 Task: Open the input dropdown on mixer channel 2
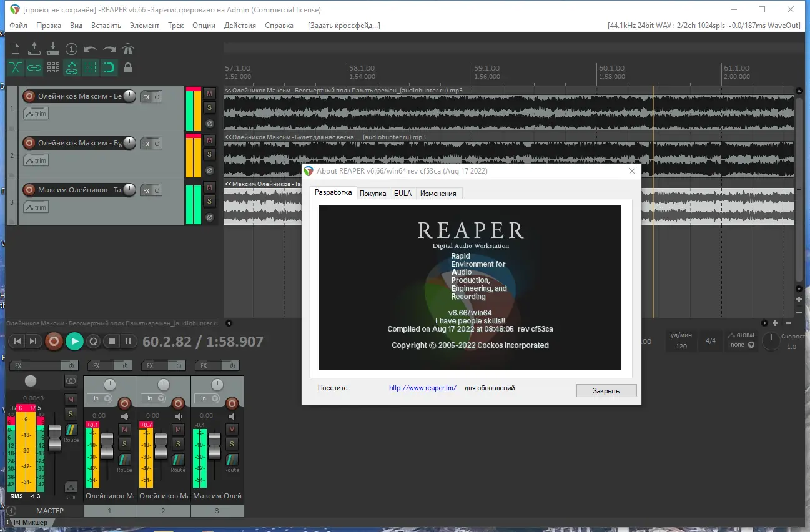pyautogui.click(x=154, y=398)
